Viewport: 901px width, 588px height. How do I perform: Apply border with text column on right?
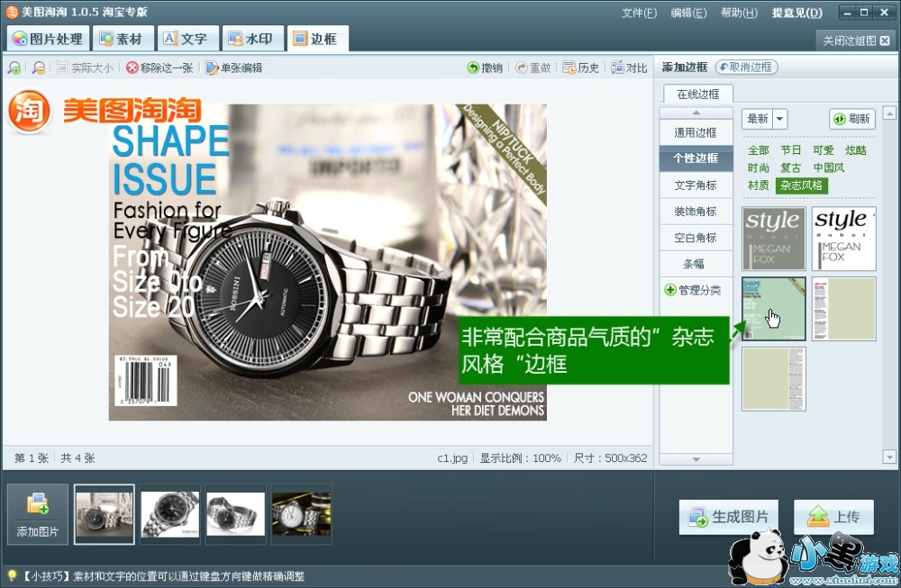[x=773, y=379]
